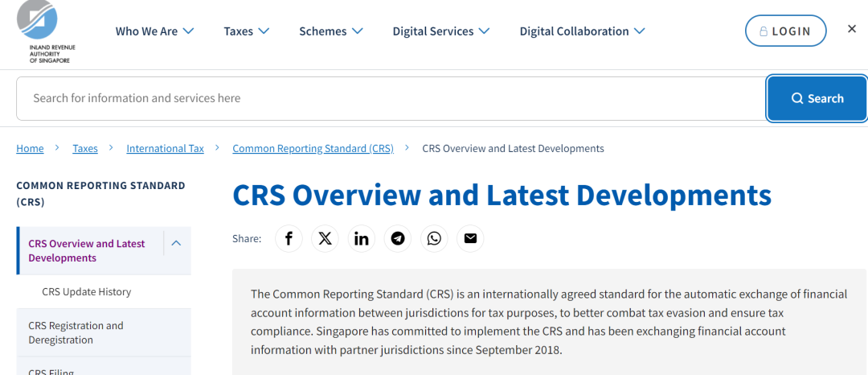Screen dimensions: 868x375
Task: Focus the search information input field
Action: click(391, 99)
